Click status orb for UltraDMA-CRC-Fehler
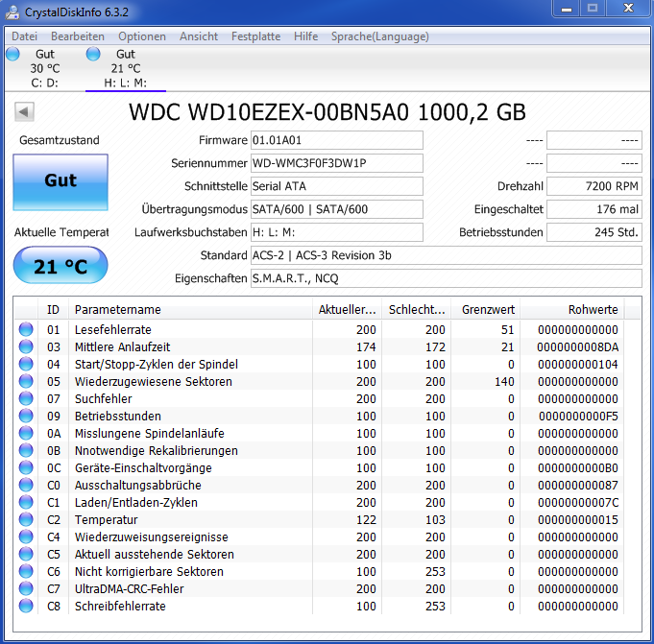Viewport: 654px width, 644px height. click(26, 588)
